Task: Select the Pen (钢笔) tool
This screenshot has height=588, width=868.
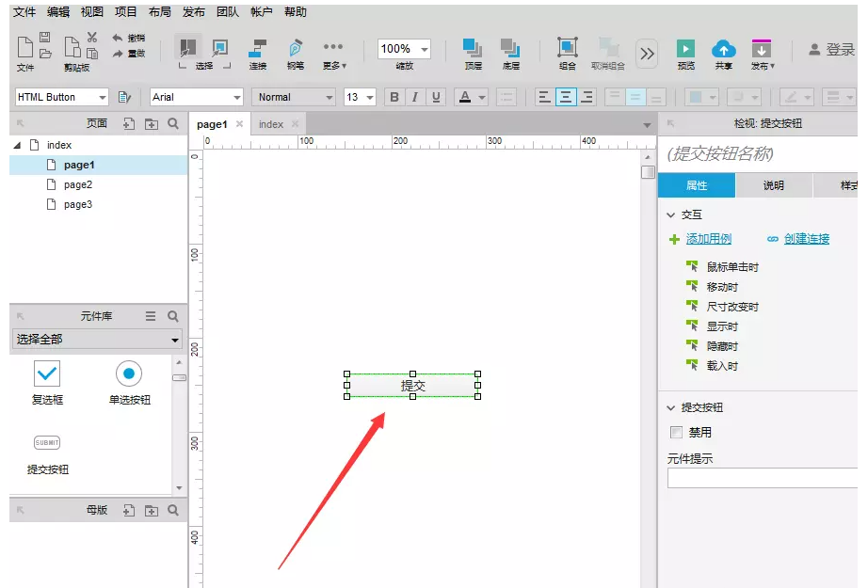Action: 296,48
